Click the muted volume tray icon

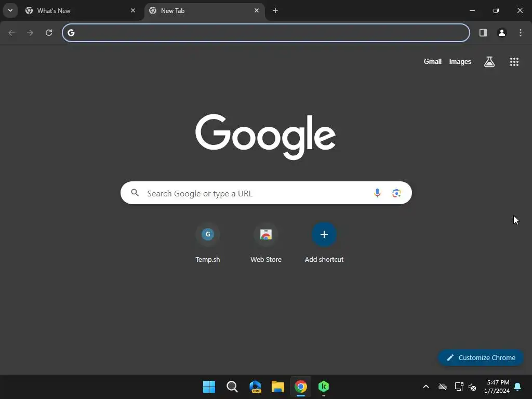point(472,387)
